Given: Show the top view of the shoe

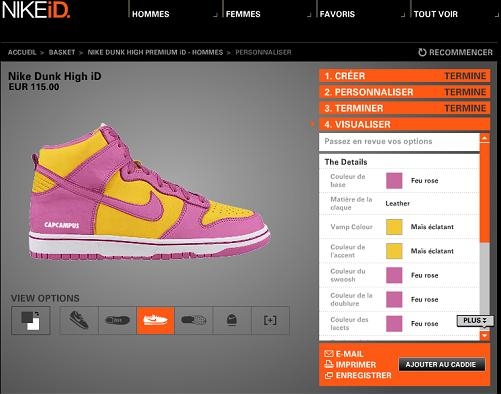Looking at the screenshot, I should tap(117, 320).
